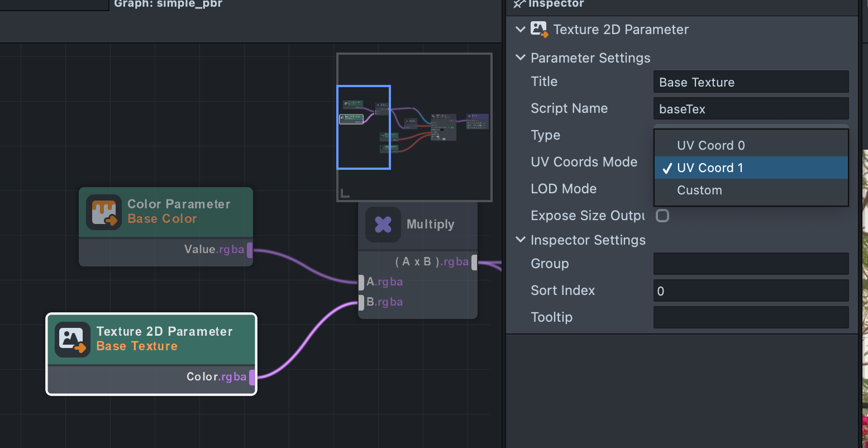Click the Inspector pin icon
868x448 pixels.
[519, 4]
